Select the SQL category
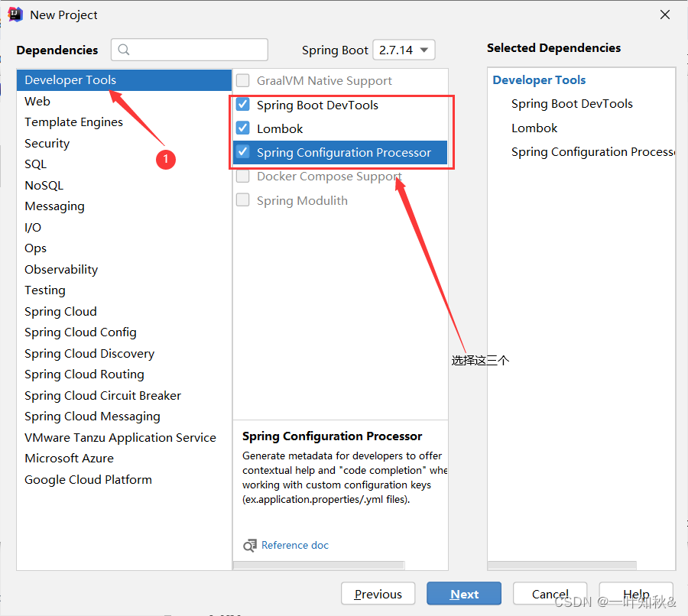The image size is (688, 616). [x=124, y=164]
